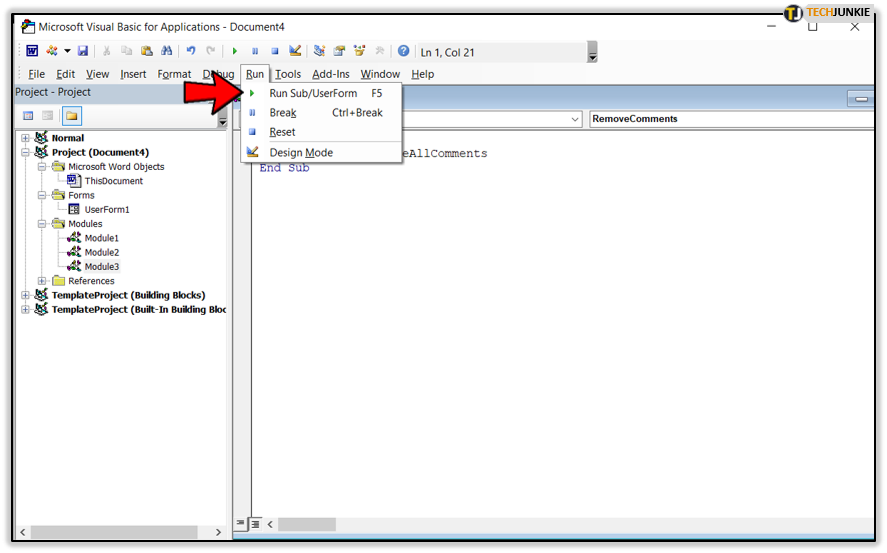Click the Cut scissors icon
This screenshot has height=553, width=887.
[x=106, y=51]
